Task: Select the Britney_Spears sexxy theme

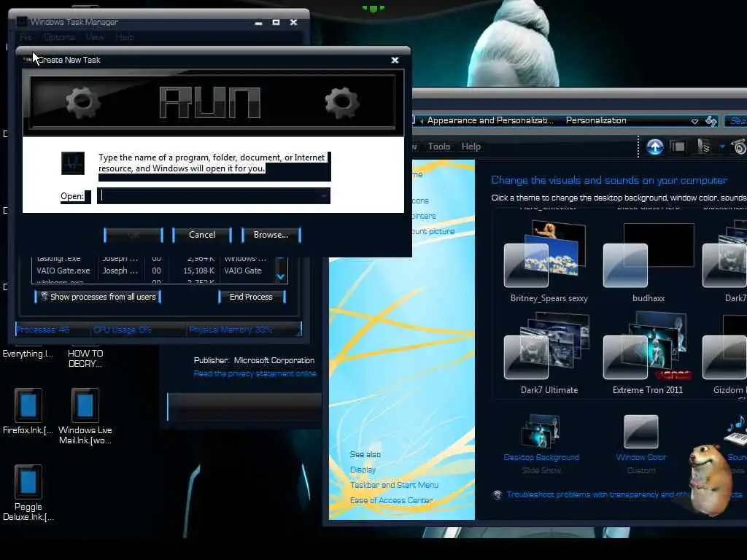Action: click(x=549, y=261)
